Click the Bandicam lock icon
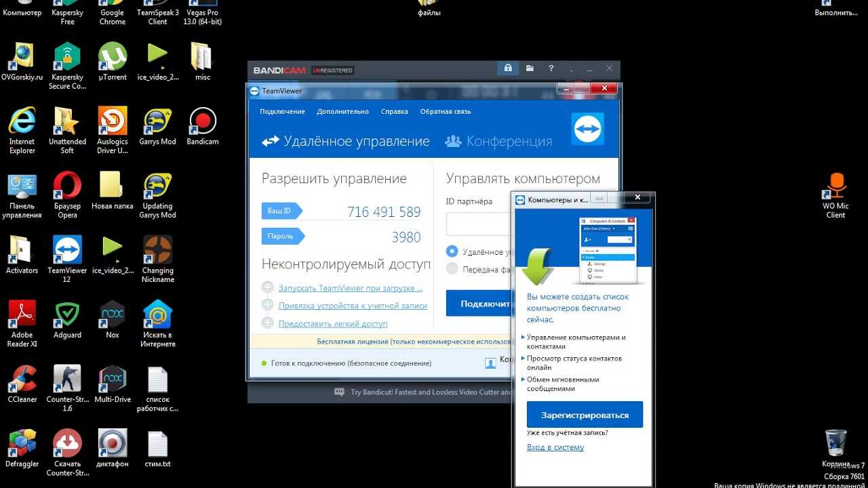Viewport: 868px width, 488px height. (x=508, y=69)
